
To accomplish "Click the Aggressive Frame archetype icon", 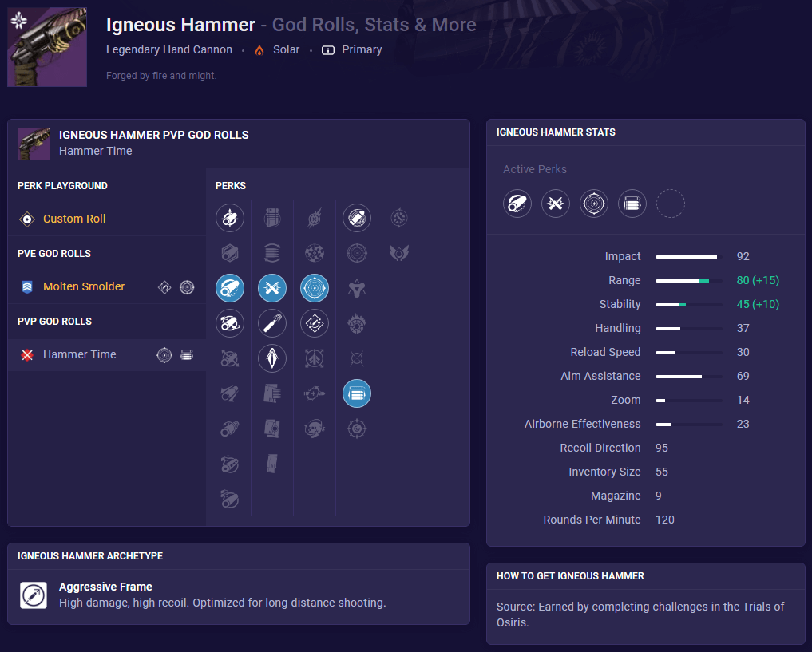I will 33,595.
